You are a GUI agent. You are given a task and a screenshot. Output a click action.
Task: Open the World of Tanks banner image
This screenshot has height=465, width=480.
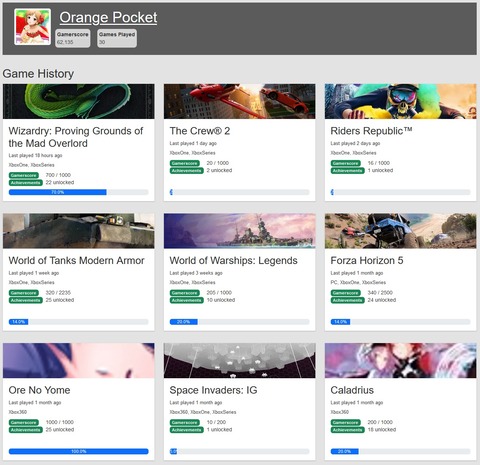point(79,231)
